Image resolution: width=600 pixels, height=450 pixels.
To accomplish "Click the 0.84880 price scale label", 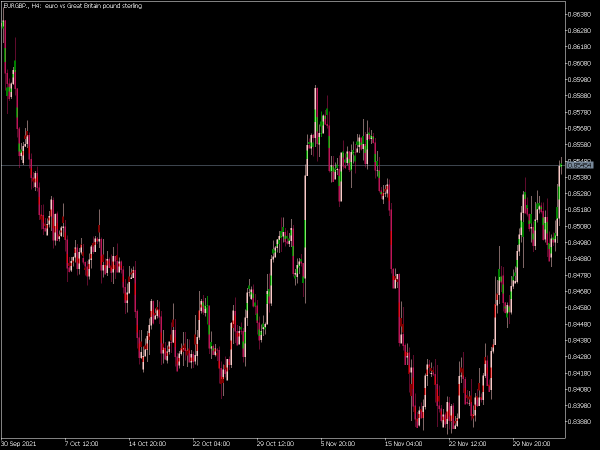I will 579,259.
